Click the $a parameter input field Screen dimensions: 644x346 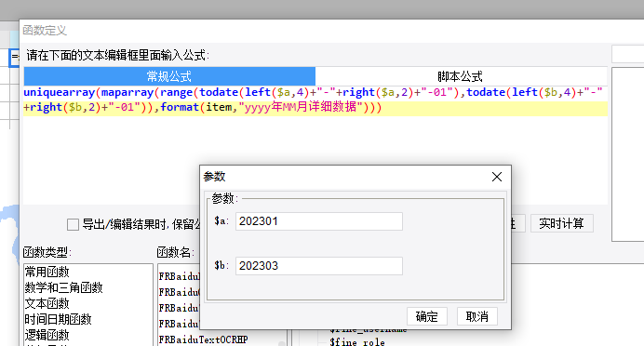[318, 221]
